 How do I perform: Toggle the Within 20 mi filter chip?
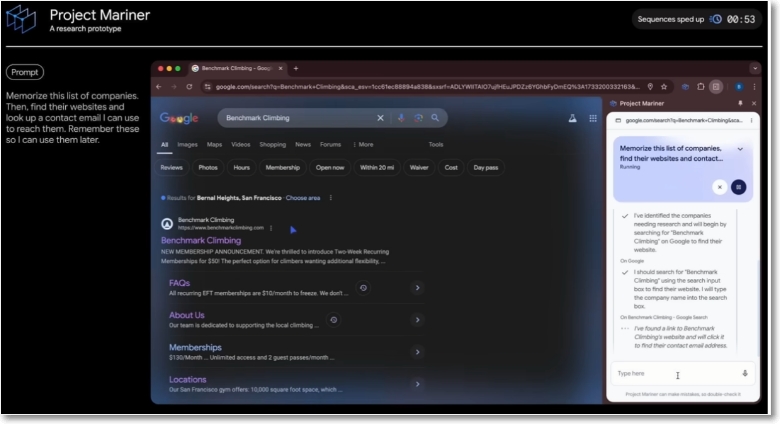click(x=377, y=168)
